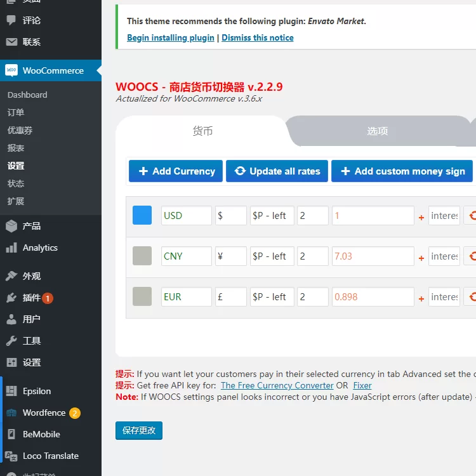The width and height of the screenshot is (476, 476).
Task: Open the 报表 submenu item
Action: 16,148
